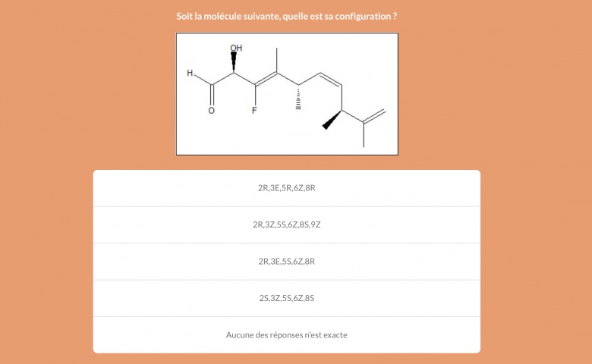
Task: Choose the option 2R,3Z,5S,6Z,8S,9Z
Action: point(287,224)
